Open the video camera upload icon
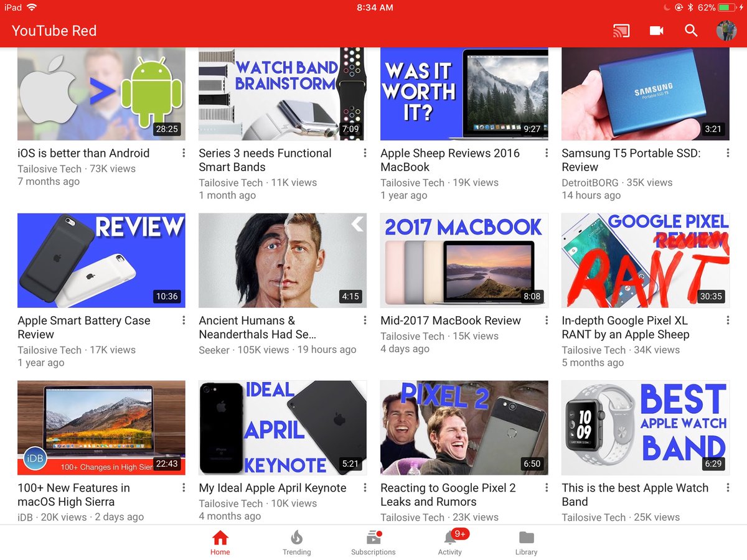This screenshot has width=747, height=560. [x=657, y=30]
